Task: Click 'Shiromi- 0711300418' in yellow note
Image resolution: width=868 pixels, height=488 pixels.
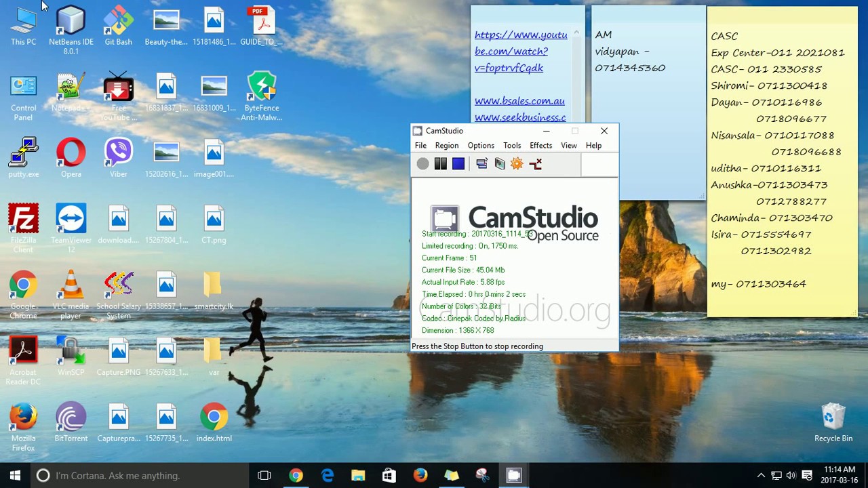Action: point(769,85)
